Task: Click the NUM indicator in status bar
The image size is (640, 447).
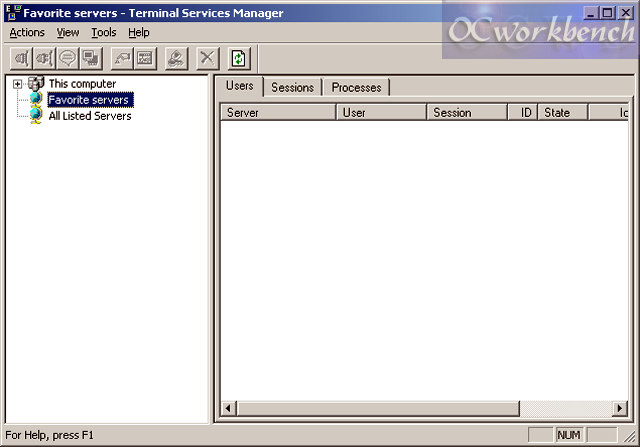Action: click(x=569, y=435)
